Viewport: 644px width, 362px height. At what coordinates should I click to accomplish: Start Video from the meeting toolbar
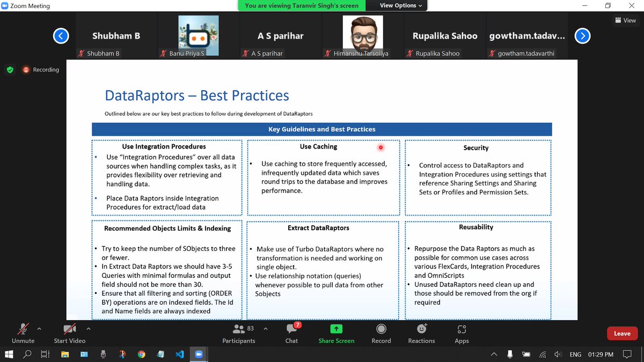click(x=69, y=333)
